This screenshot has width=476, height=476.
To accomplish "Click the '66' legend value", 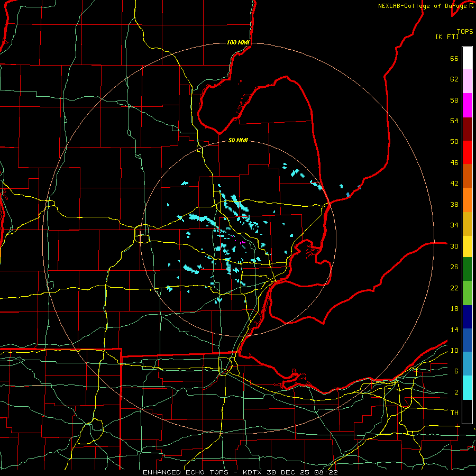I will click(454, 58).
